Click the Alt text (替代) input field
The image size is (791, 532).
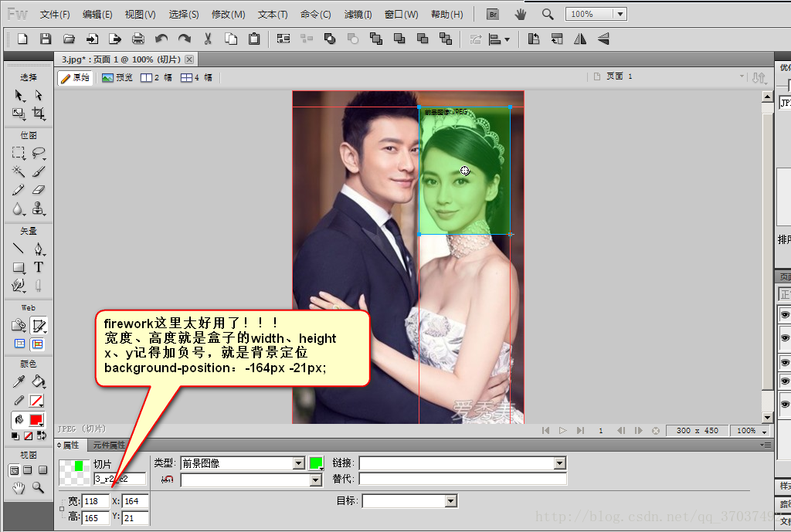pyautogui.click(x=463, y=479)
